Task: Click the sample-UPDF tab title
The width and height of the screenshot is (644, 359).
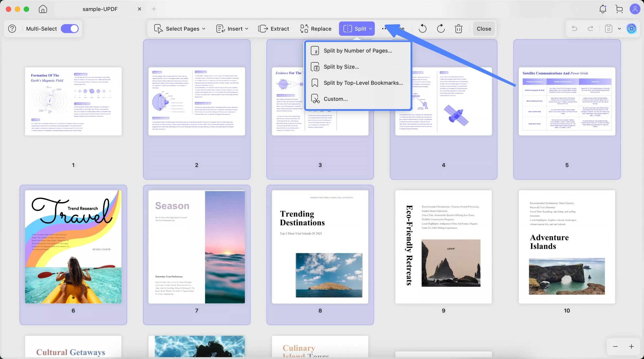Action: click(x=100, y=9)
